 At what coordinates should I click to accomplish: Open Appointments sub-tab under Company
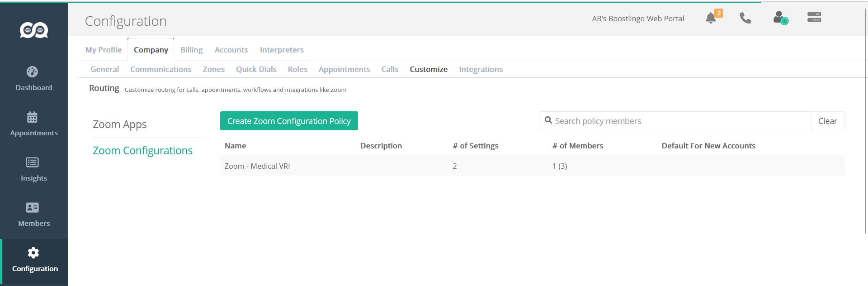(x=344, y=69)
